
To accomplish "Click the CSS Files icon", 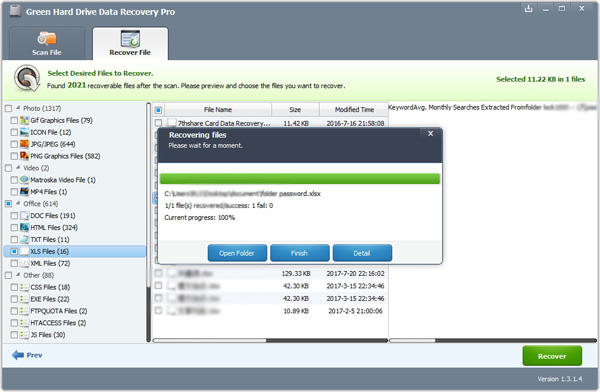I will pos(24,287).
